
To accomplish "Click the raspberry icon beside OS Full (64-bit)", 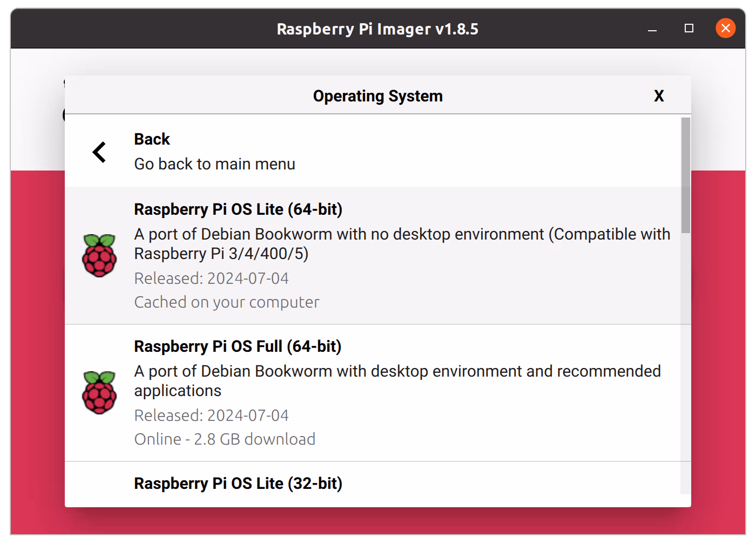I will tap(99, 393).
